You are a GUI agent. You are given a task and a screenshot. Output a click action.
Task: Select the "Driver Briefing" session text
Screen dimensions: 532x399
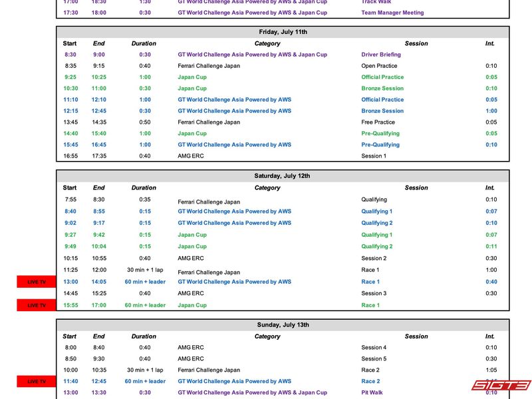click(x=381, y=55)
